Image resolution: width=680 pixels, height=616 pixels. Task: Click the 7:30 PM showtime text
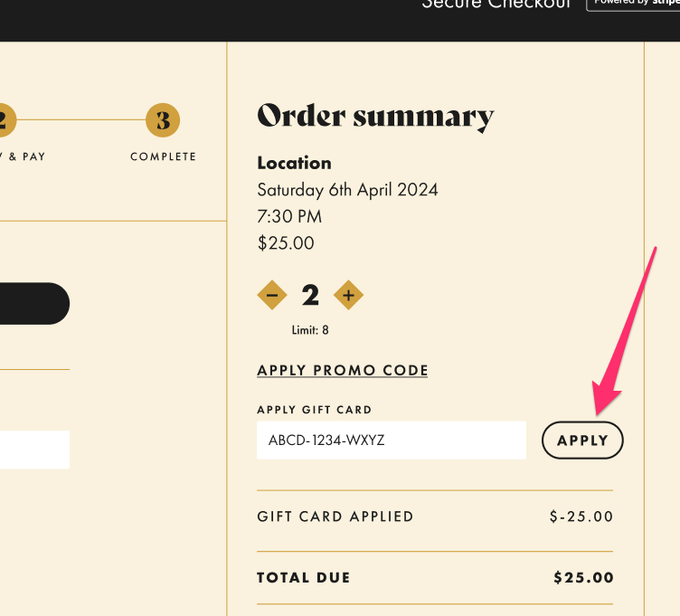[x=289, y=216]
